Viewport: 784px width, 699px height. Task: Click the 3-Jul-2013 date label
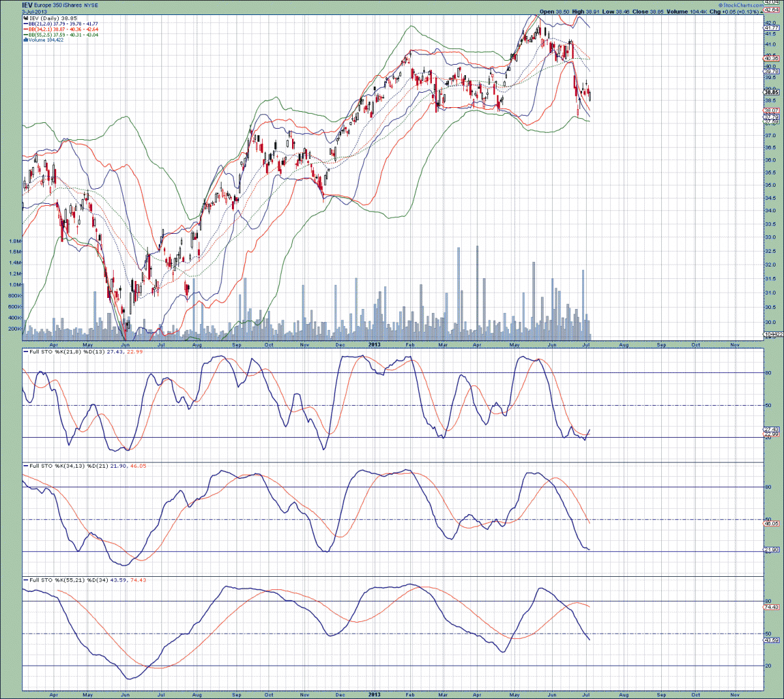point(35,12)
